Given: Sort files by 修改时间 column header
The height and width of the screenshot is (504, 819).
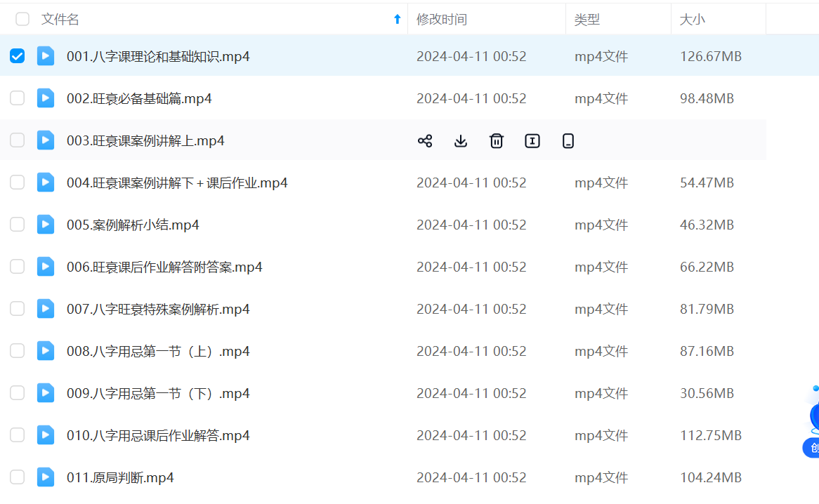Looking at the screenshot, I should pyautogui.click(x=441, y=20).
